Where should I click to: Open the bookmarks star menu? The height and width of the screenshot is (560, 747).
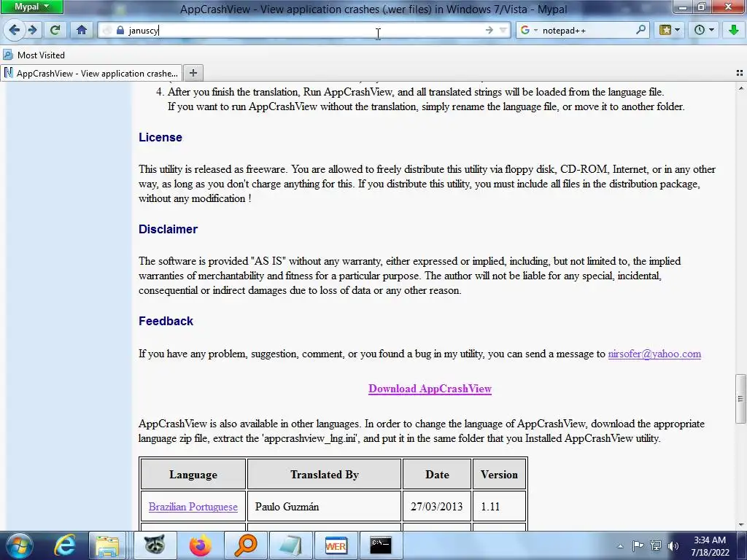(x=669, y=31)
